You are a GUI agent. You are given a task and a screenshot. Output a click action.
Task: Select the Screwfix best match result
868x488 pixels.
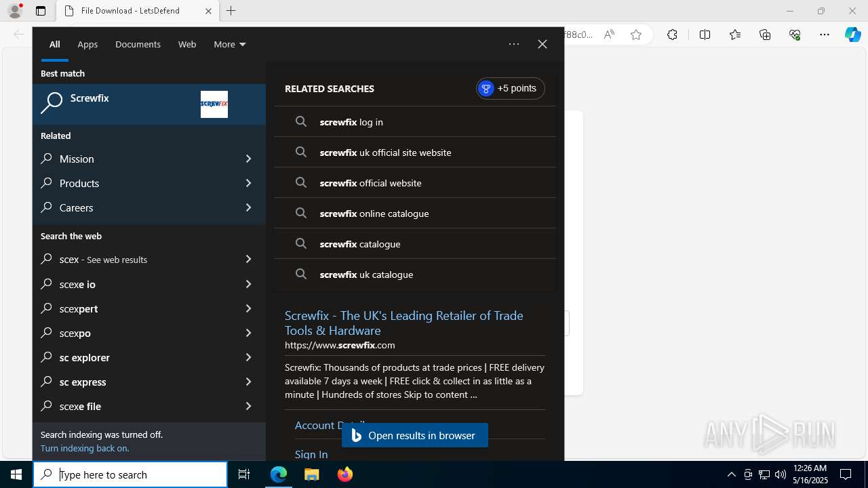point(149,104)
